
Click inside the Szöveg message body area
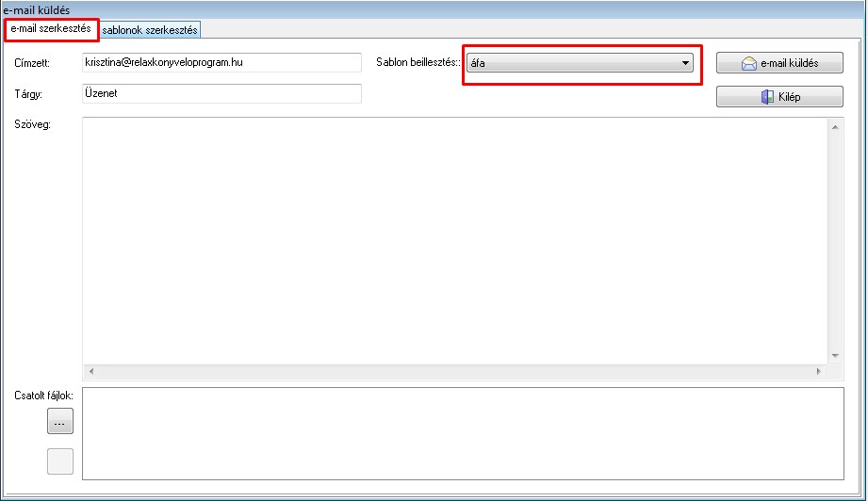[x=455, y=240]
